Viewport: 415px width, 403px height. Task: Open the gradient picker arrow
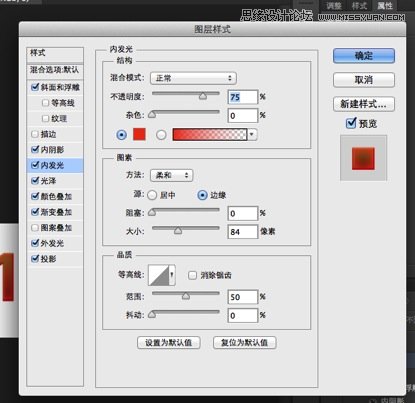click(252, 134)
